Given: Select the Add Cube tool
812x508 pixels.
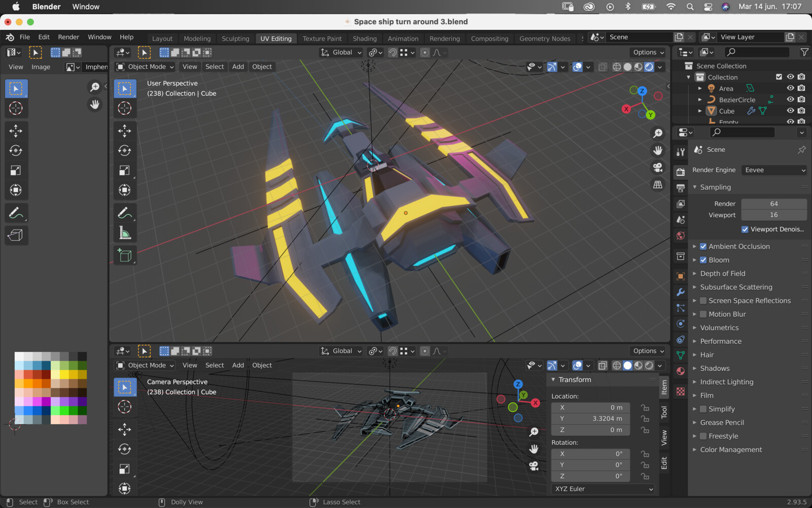Looking at the screenshot, I should click(124, 255).
